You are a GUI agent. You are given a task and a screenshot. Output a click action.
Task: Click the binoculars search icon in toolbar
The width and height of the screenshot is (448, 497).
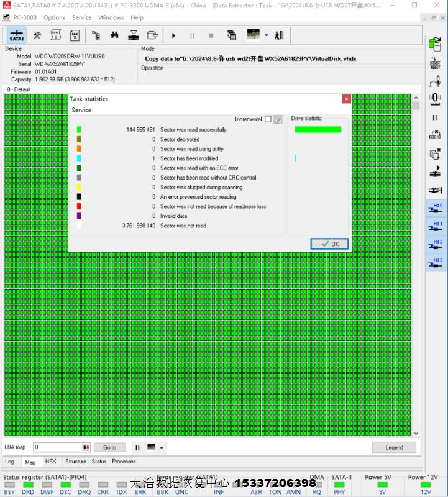pyautogui.click(x=114, y=35)
